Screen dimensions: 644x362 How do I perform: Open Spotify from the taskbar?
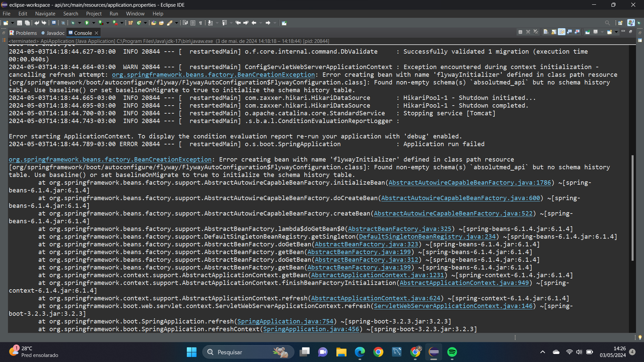click(x=452, y=352)
